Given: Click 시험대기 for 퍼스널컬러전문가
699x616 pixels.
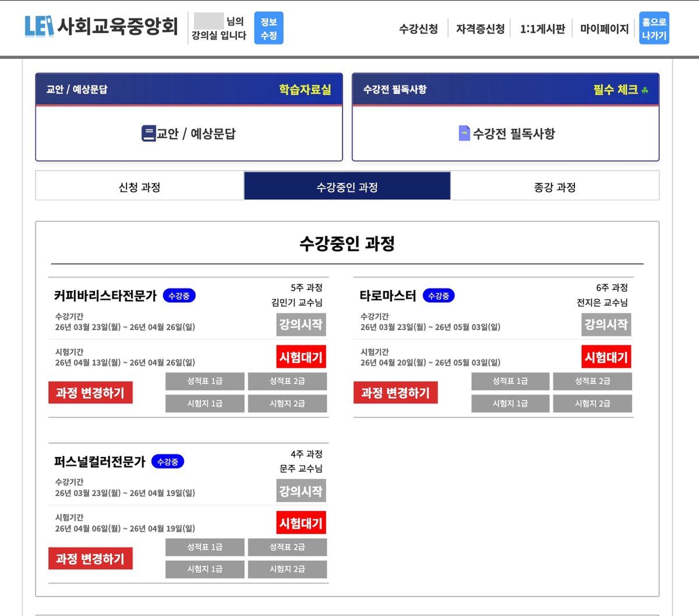Looking at the screenshot, I should point(301,523).
